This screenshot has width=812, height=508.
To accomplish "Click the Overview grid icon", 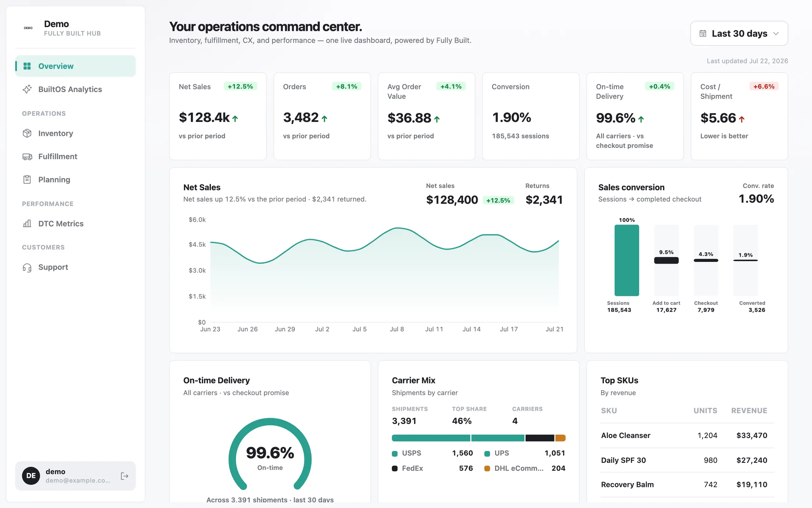I will tap(27, 66).
